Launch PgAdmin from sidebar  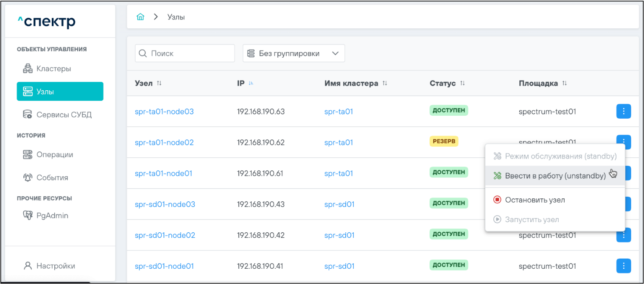tap(52, 215)
